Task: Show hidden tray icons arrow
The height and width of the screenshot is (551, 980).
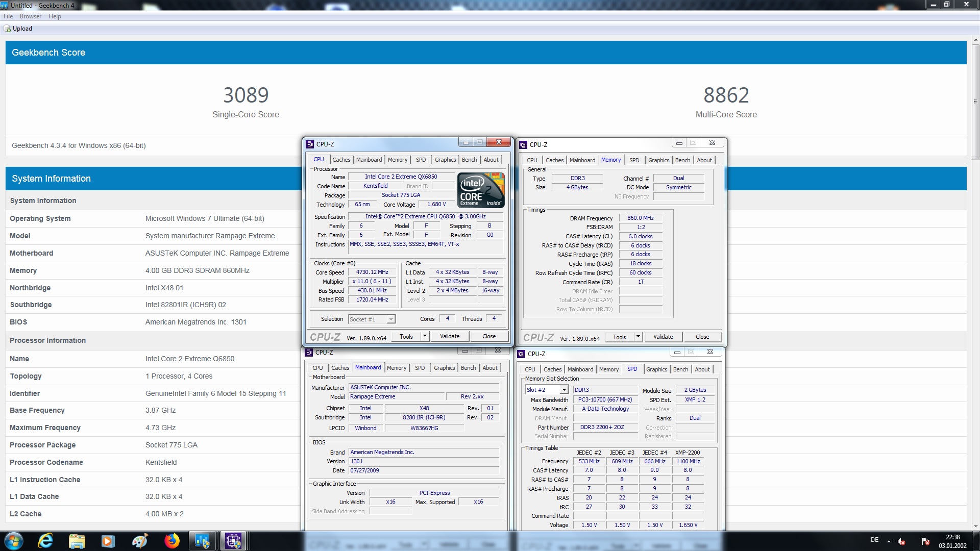Action: (889, 541)
